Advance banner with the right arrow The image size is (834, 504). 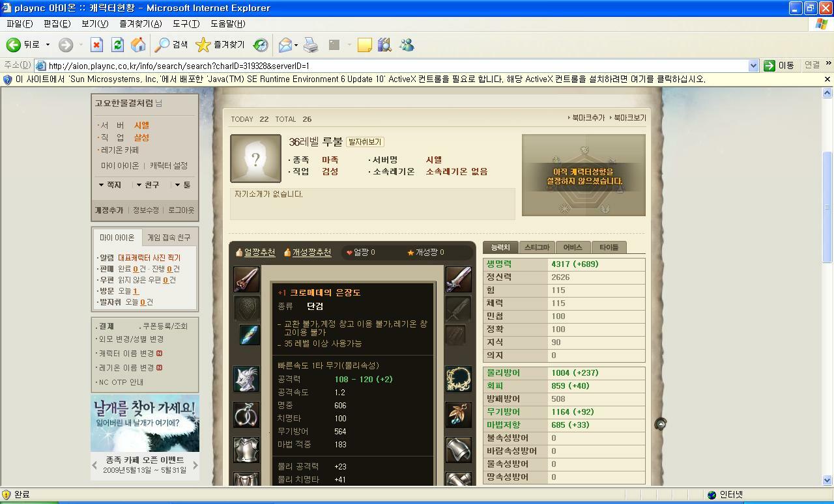click(195, 465)
